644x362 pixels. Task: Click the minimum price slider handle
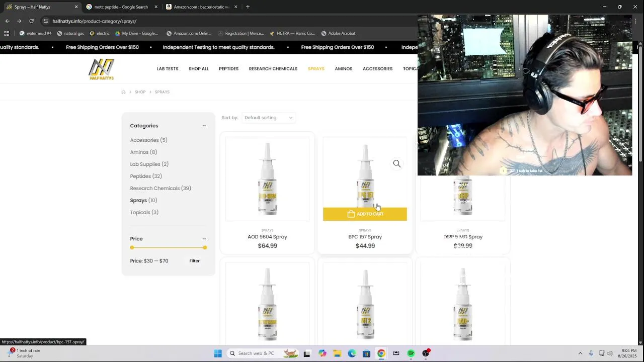coord(132,248)
